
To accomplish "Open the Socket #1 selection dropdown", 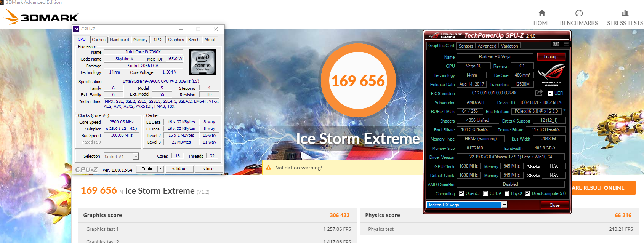I will tap(121, 156).
